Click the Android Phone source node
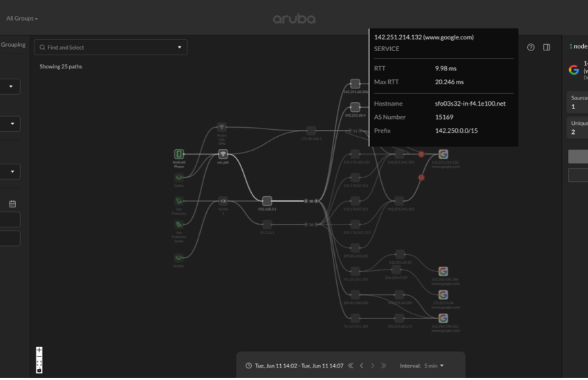This screenshot has width=588, height=380. [179, 155]
